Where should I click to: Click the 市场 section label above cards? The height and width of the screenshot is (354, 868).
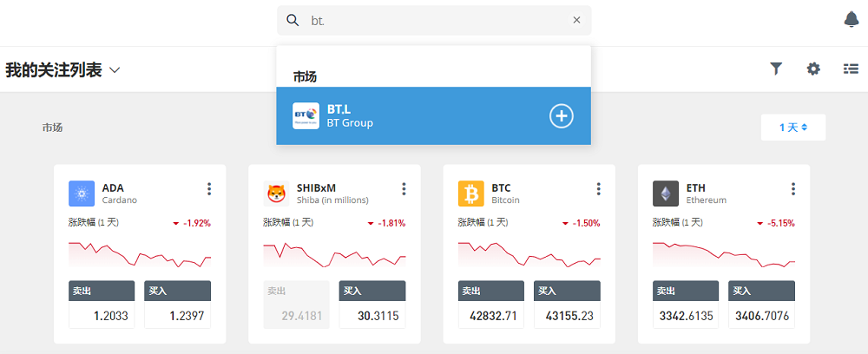coord(53,128)
